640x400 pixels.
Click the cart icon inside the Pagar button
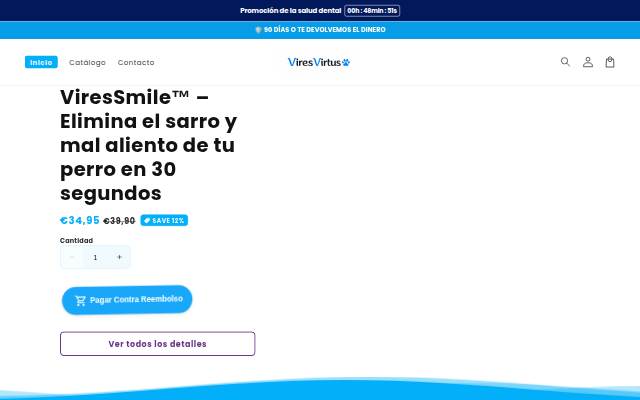click(x=80, y=301)
